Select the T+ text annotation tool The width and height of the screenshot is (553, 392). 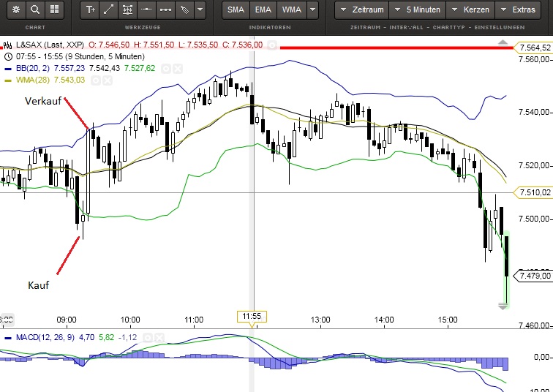(x=90, y=10)
